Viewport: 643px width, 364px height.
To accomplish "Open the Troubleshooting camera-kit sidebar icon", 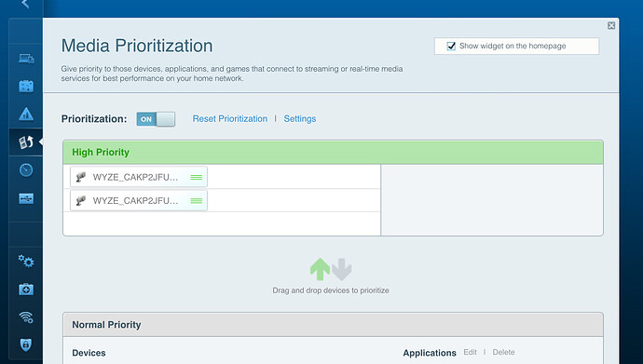I will coord(26,290).
